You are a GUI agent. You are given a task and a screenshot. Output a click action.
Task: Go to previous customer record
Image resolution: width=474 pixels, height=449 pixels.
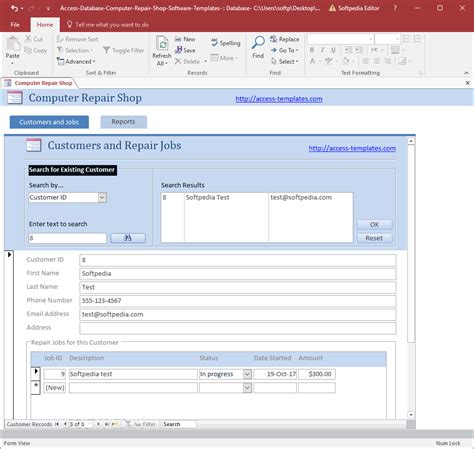point(65,424)
